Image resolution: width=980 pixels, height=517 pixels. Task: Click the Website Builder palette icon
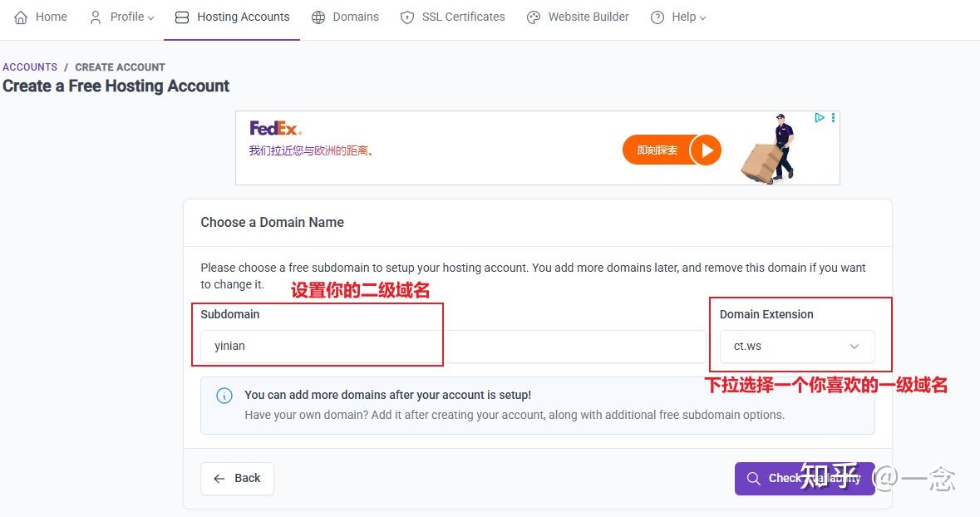pyautogui.click(x=534, y=17)
